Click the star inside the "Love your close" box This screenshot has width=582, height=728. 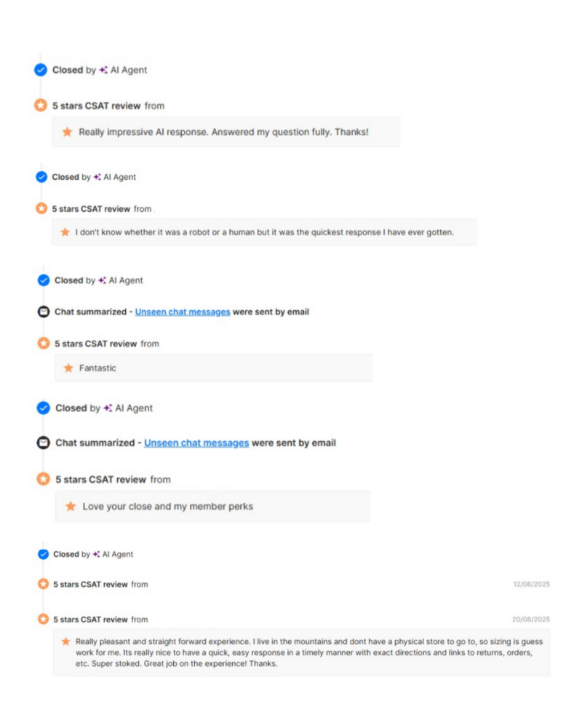tap(71, 506)
